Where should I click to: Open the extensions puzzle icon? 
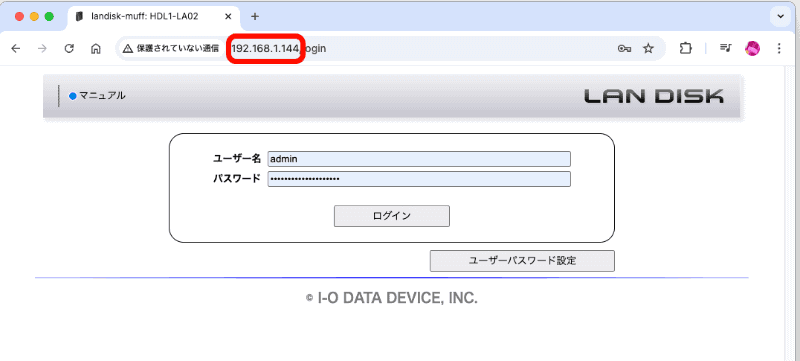click(x=686, y=48)
